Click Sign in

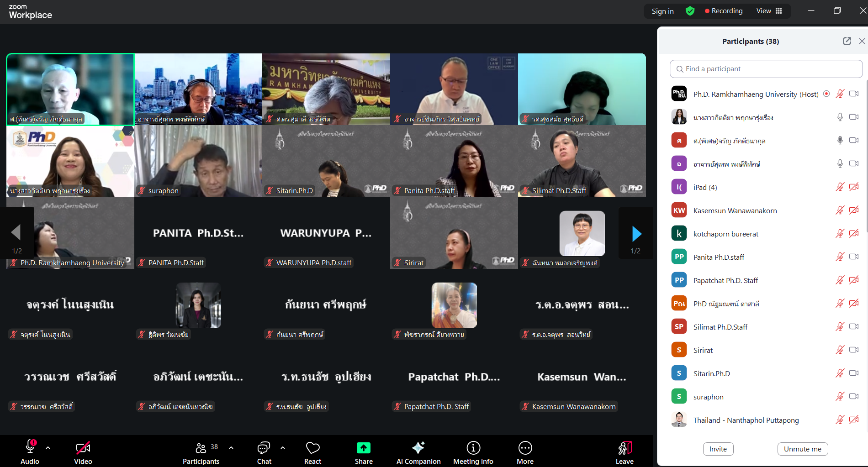click(x=662, y=11)
